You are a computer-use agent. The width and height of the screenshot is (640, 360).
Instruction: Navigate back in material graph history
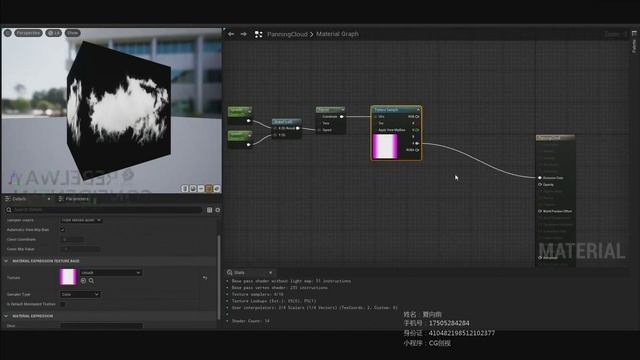[x=231, y=34]
